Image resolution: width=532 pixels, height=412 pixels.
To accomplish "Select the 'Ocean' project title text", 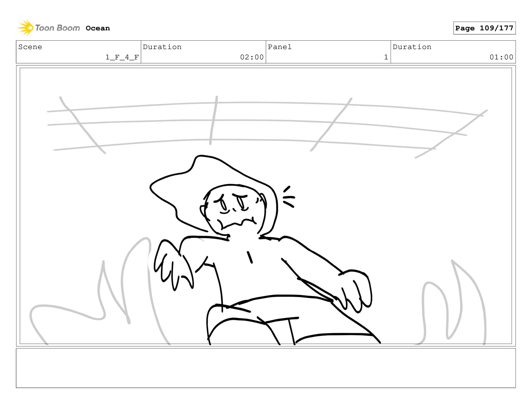I will pyautogui.click(x=98, y=28).
